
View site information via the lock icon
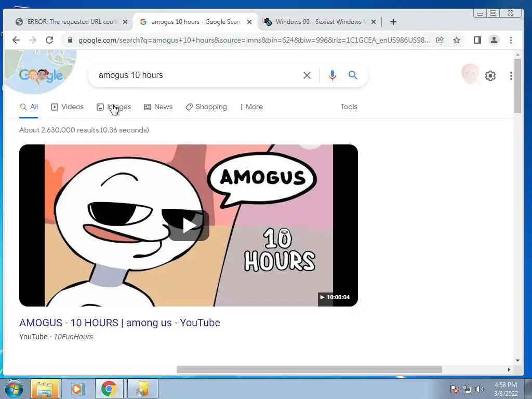point(70,40)
